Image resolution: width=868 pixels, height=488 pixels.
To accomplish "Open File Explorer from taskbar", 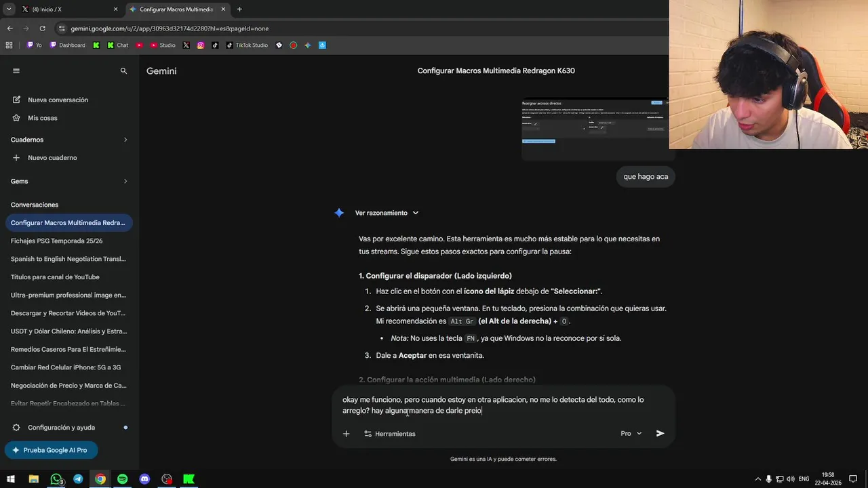I will 34,479.
